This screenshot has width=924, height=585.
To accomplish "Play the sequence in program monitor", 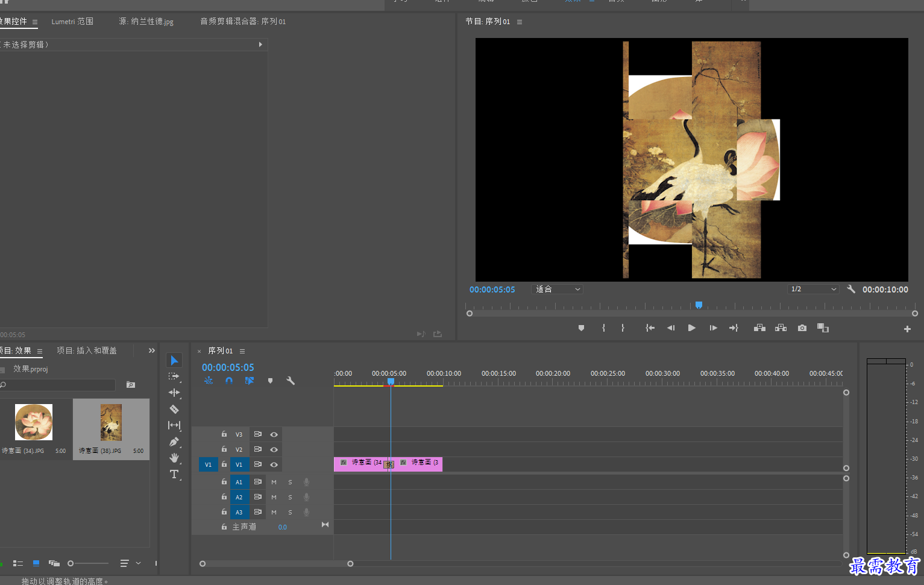I will (x=692, y=328).
